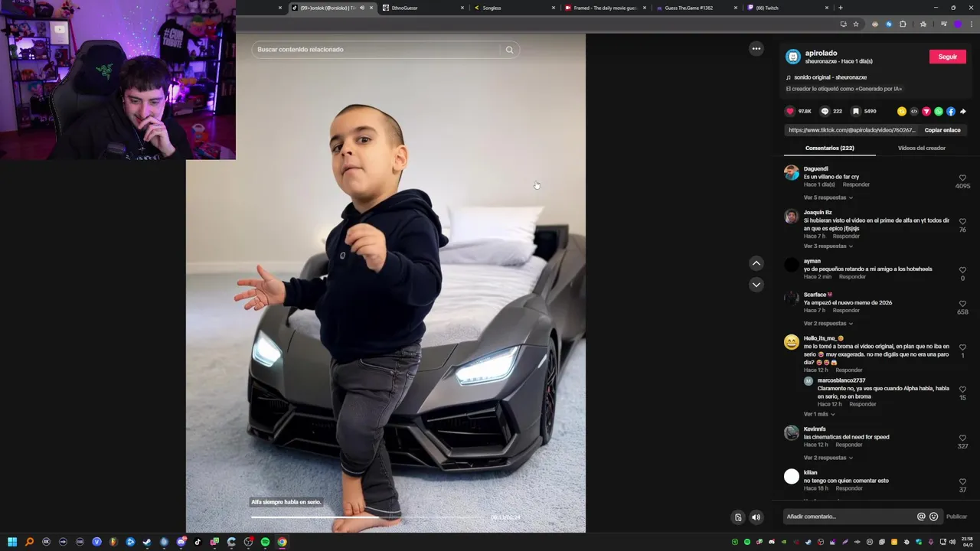Click Buscar contenido relacionado search field
The height and width of the screenshot is (551, 980).
click(375, 50)
